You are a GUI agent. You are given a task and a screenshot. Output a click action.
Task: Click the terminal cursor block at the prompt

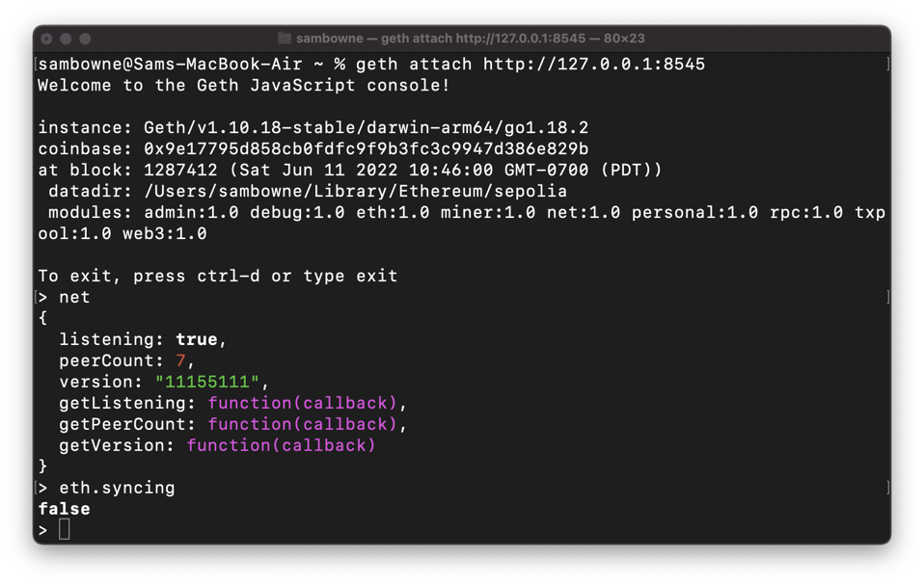(65, 529)
